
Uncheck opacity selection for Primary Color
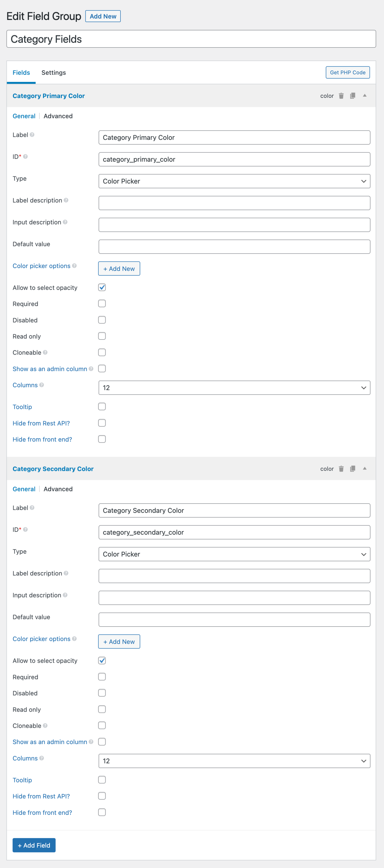point(102,287)
